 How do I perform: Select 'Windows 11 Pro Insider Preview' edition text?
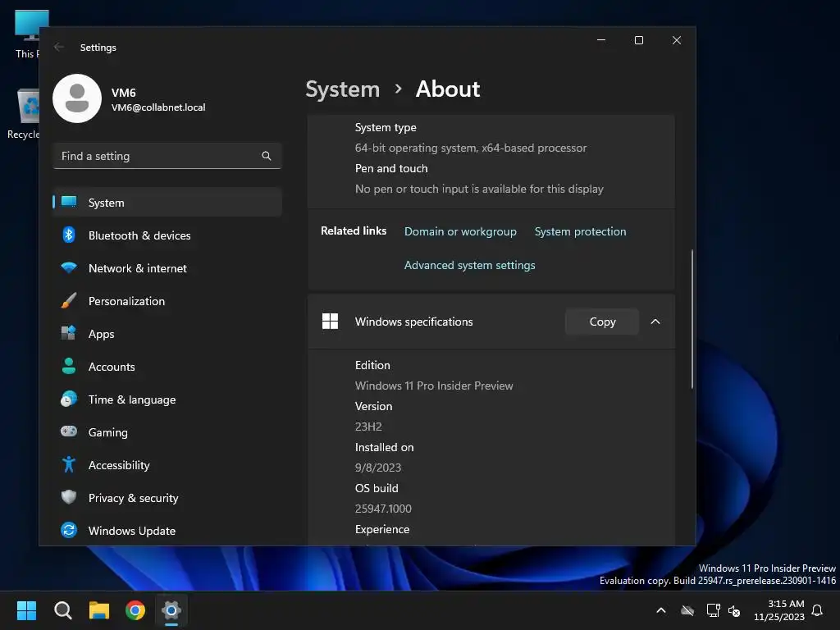click(434, 386)
